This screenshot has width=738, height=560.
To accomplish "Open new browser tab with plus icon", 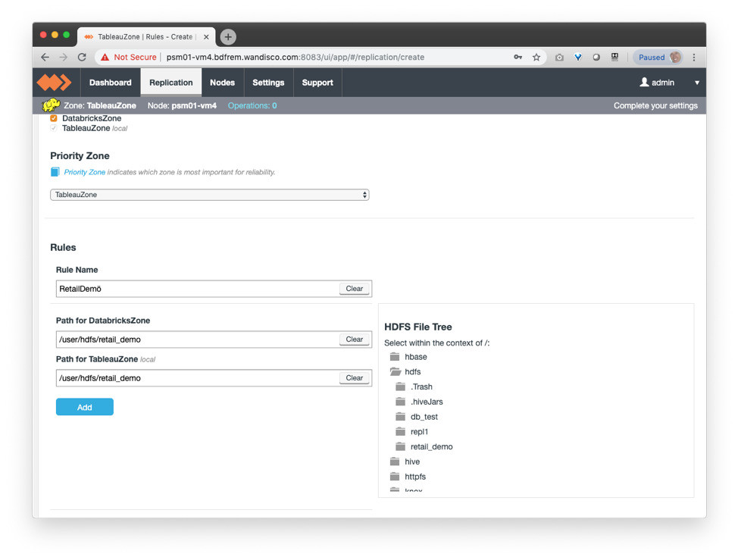I will pyautogui.click(x=228, y=36).
